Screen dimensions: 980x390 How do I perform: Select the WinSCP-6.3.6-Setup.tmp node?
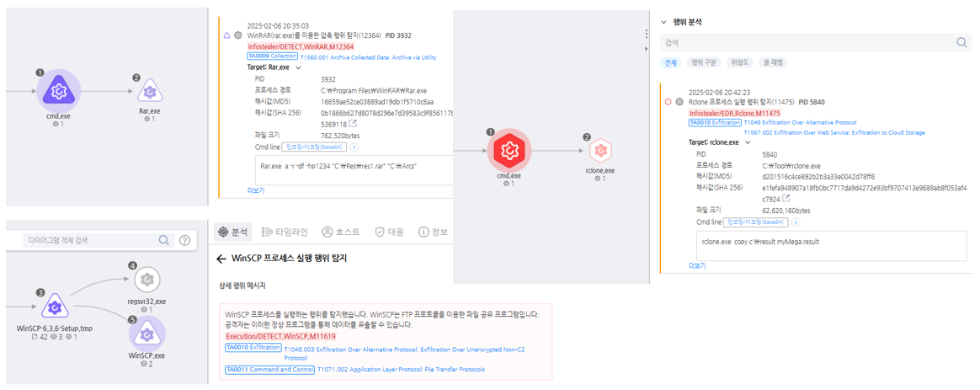[x=54, y=306]
